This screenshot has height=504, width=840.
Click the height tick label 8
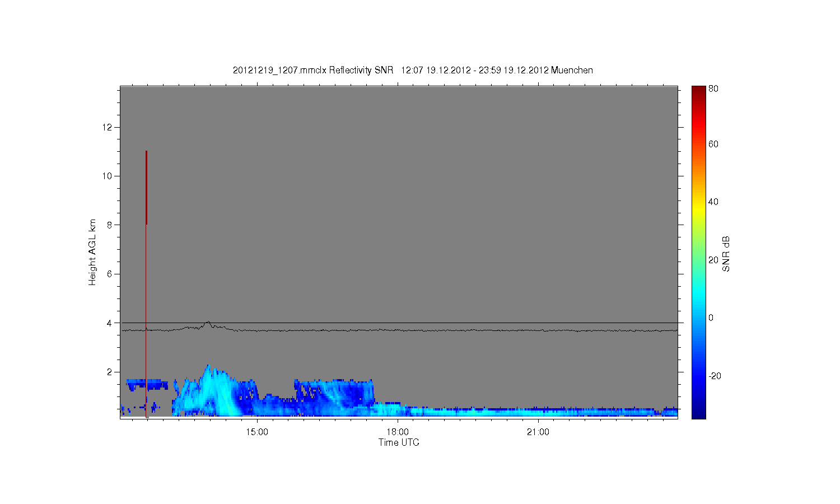[x=110, y=225]
